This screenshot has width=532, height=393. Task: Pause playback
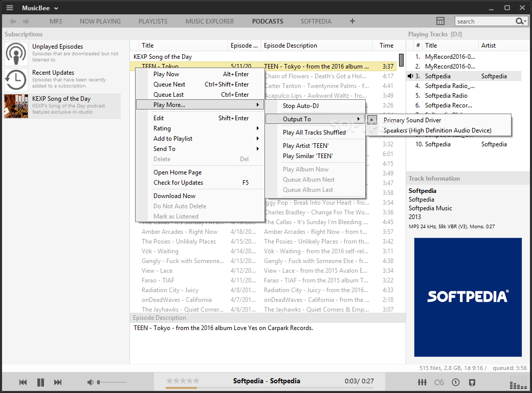[40, 382]
